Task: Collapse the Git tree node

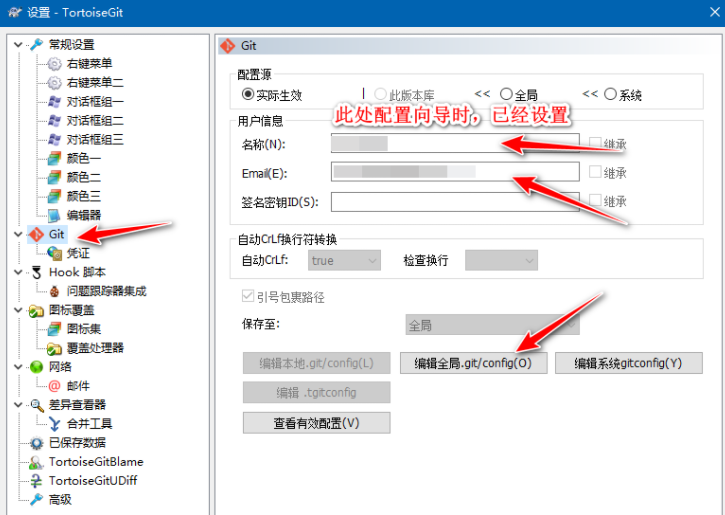Action: (18, 234)
